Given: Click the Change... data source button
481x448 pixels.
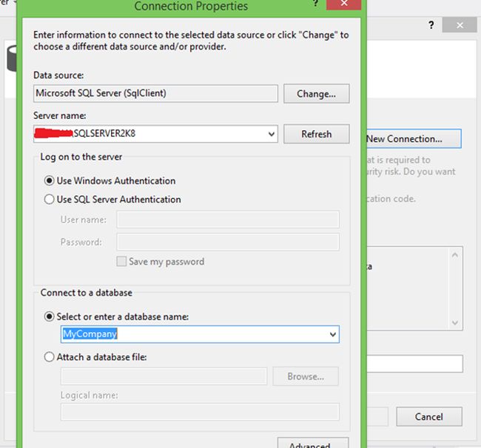Looking at the screenshot, I should point(316,93).
